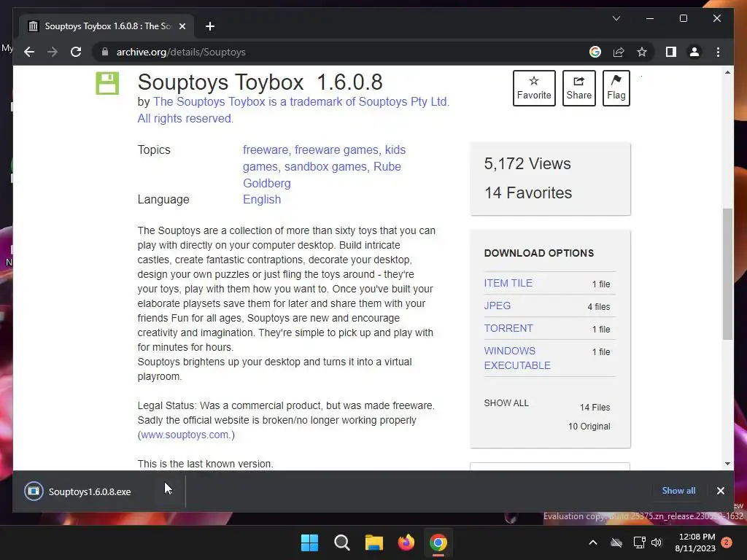
Task: Share this page from address bar
Action: click(x=619, y=52)
